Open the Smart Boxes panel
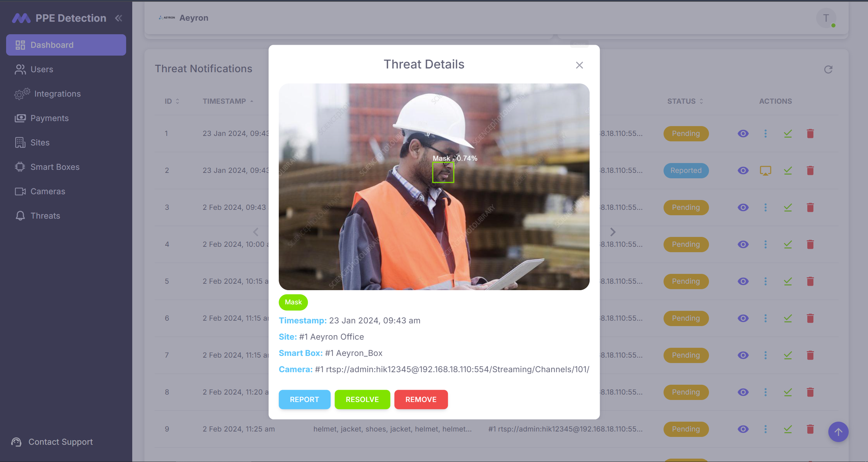 point(55,167)
